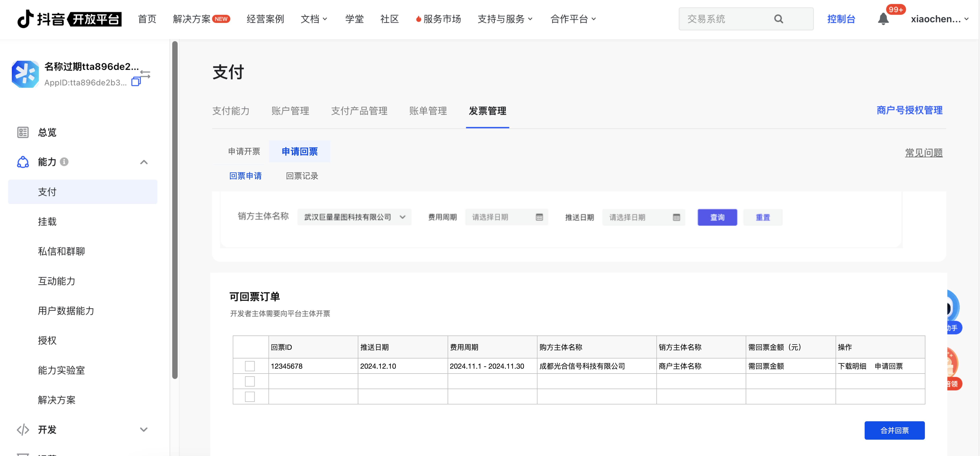
Task: Select 支付 in the sidebar
Action: pyautogui.click(x=83, y=191)
